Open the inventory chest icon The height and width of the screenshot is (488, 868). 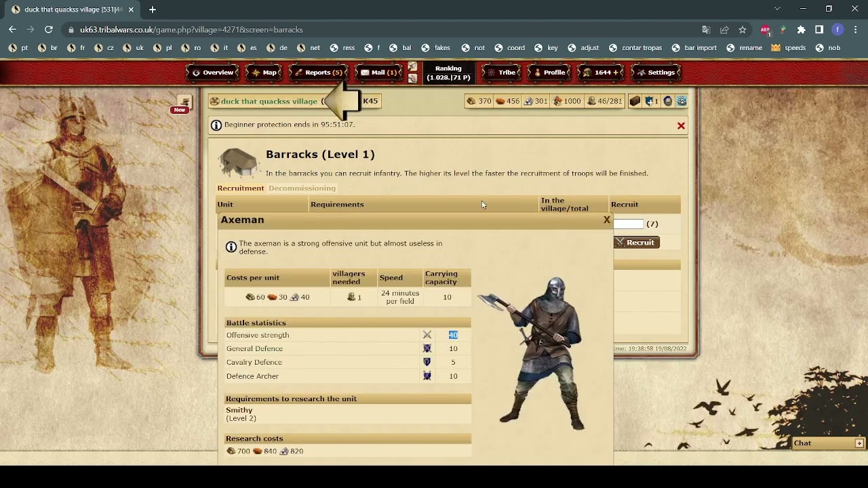635,101
